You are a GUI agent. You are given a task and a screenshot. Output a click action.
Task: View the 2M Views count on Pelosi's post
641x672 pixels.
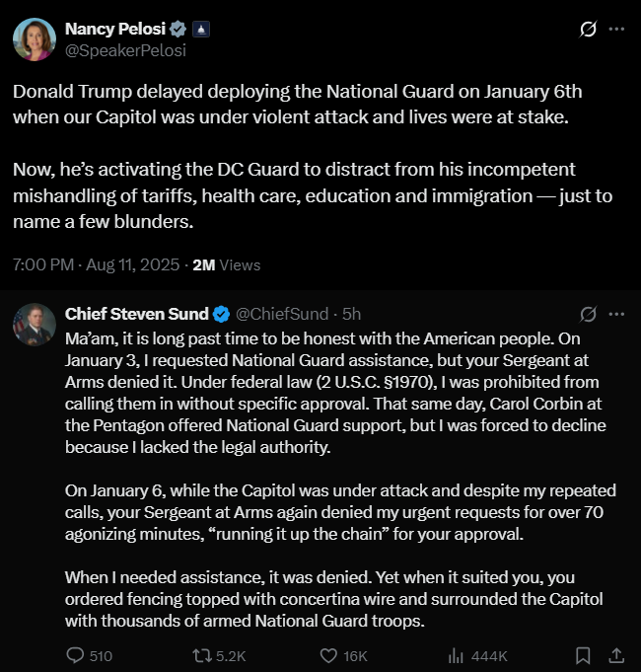(226, 264)
